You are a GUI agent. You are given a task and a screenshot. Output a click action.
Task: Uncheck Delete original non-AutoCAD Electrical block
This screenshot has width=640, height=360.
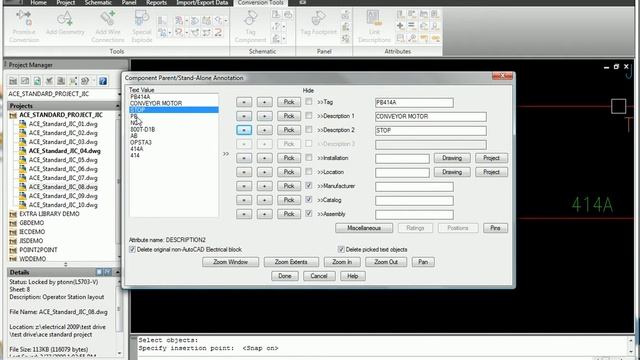point(132,249)
